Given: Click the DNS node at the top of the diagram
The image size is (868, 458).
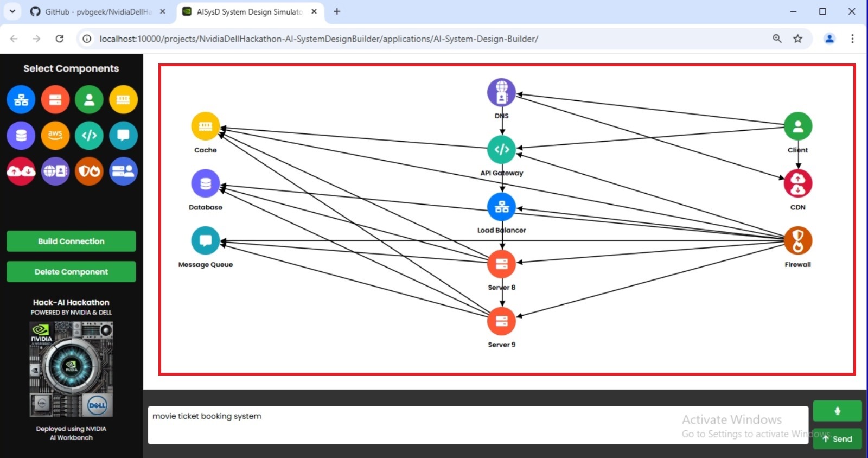Looking at the screenshot, I should pyautogui.click(x=501, y=92).
